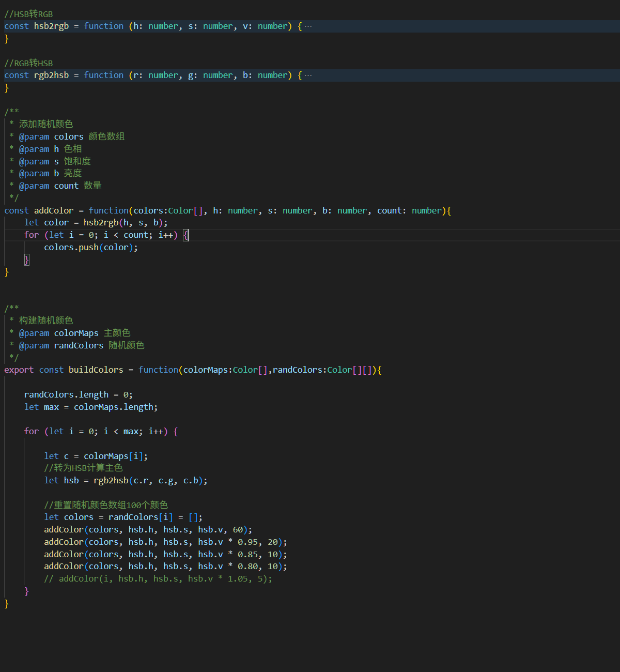Click the value '0.80' in addColor call
620x672 pixels.
click(247, 567)
